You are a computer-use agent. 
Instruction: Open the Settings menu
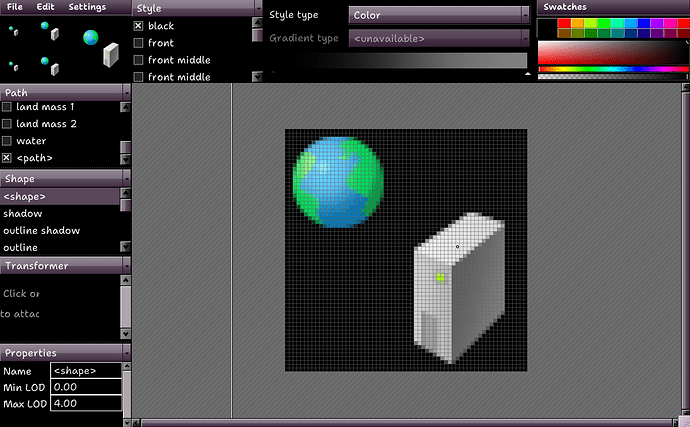(x=87, y=7)
